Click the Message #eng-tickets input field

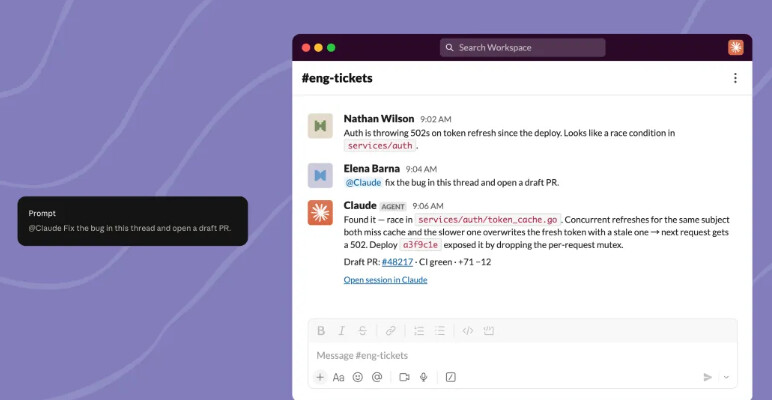pyautogui.click(x=522, y=355)
